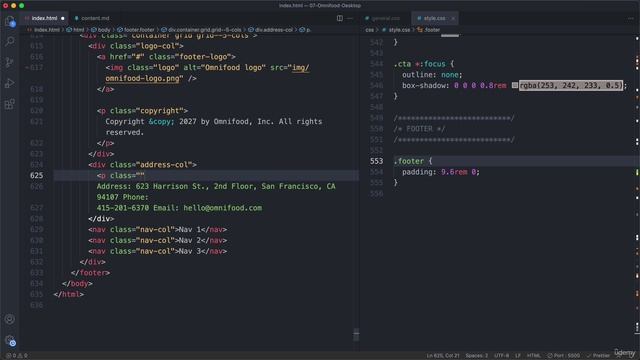Open the Run and Debug view

[x=10, y=83]
